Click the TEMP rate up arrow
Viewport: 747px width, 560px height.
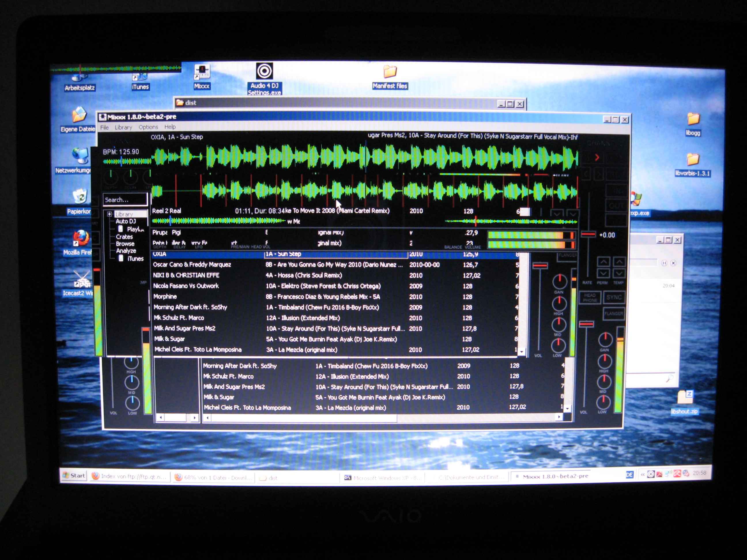[x=619, y=262]
